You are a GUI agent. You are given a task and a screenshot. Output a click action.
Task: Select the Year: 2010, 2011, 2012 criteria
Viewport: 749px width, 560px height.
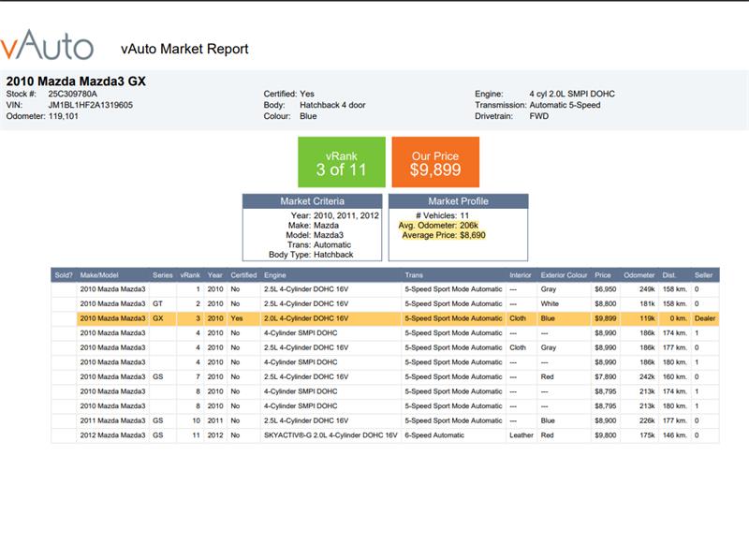pos(335,215)
